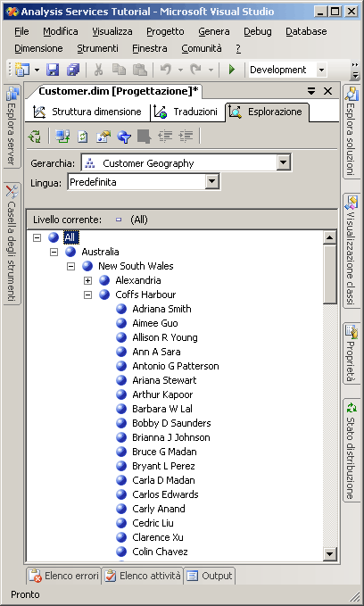
Task: Open the Finestra menu
Action: coord(150,48)
